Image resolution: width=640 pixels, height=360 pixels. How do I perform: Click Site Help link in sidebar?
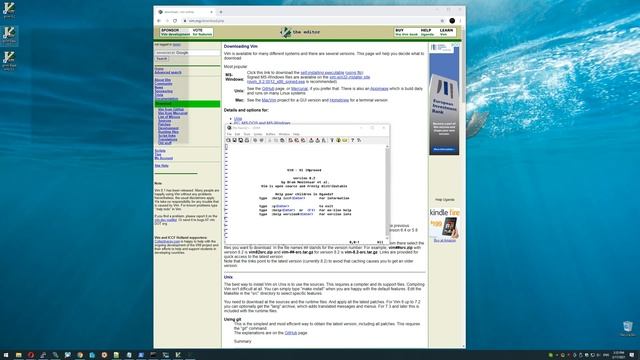point(162,165)
